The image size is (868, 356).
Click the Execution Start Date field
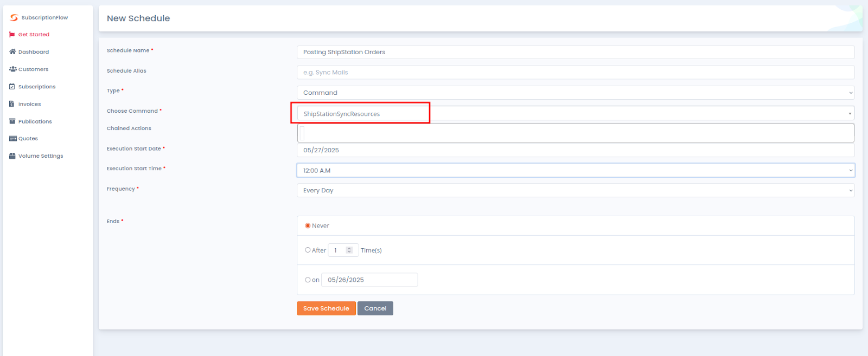pos(576,150)
